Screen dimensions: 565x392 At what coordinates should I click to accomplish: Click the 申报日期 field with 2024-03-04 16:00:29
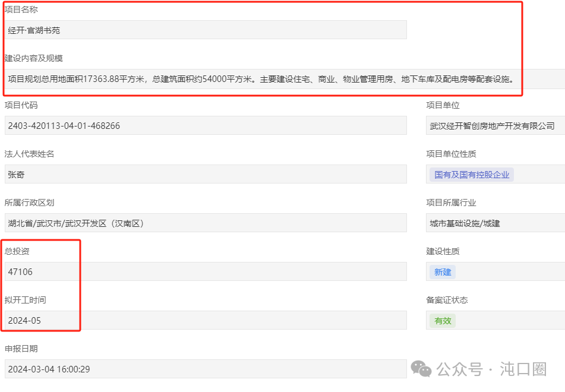[206, 369]
